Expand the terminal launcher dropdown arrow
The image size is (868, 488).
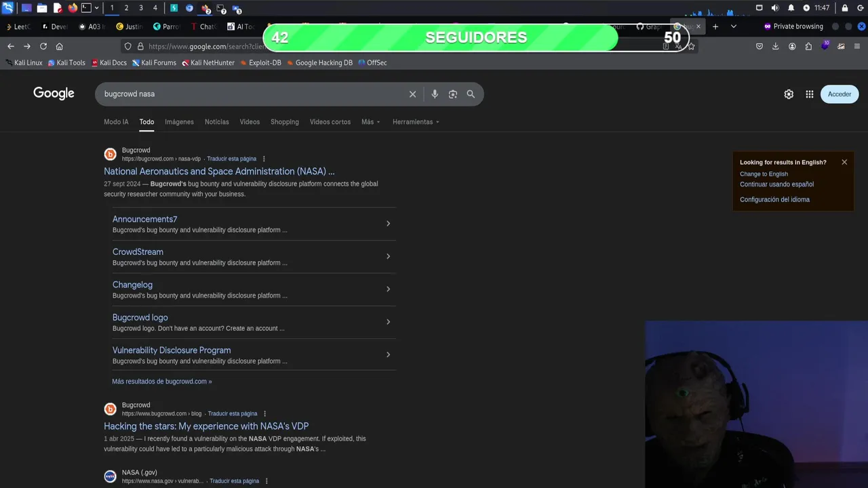pyautogui.click(x=97, y=8)
